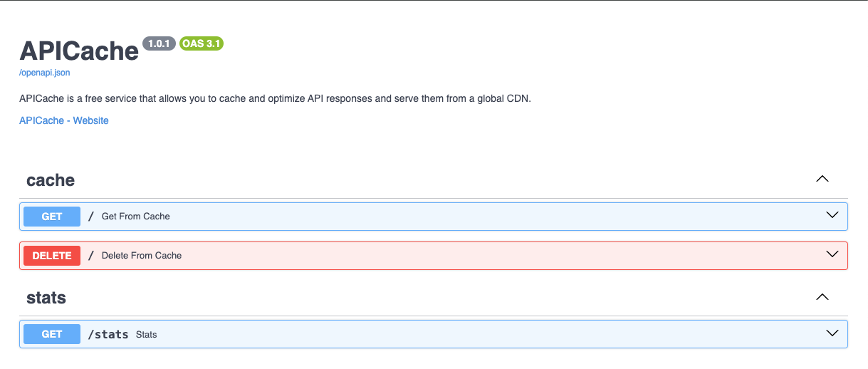
Task: Click the 1.0.1 version badge
Action: coord(160,44)
